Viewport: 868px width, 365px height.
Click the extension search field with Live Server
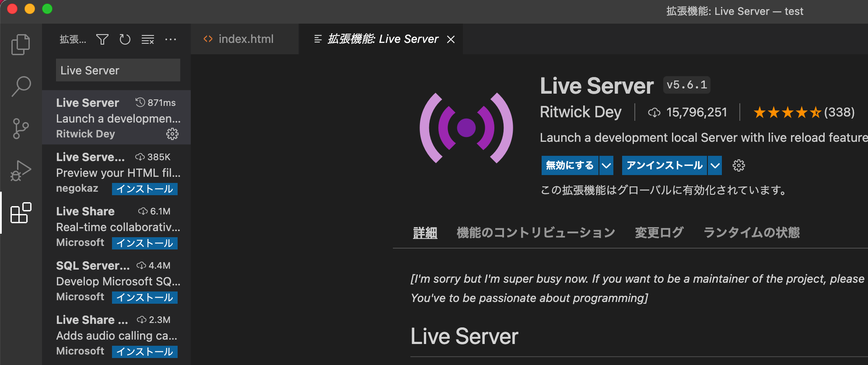click(x=118, y=70)
